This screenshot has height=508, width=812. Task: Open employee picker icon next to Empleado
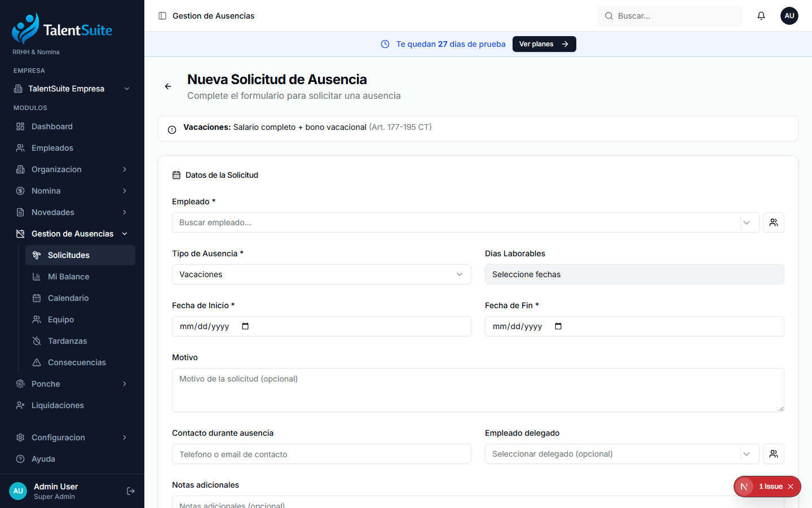click(774, 222)
